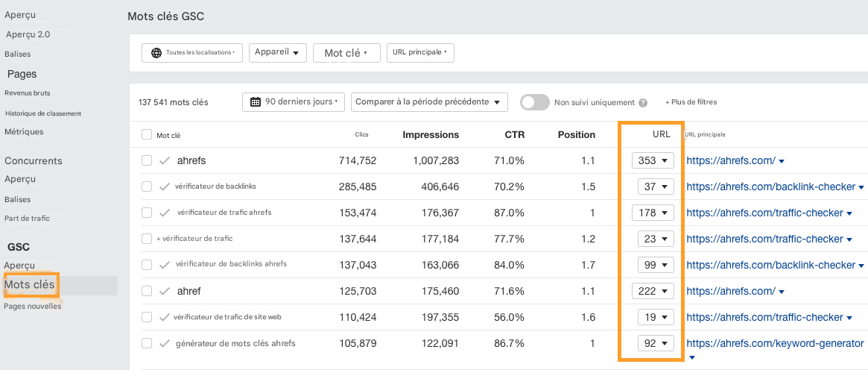Sort table by Clics column header
Screen dimensions: 868x370
361,134
